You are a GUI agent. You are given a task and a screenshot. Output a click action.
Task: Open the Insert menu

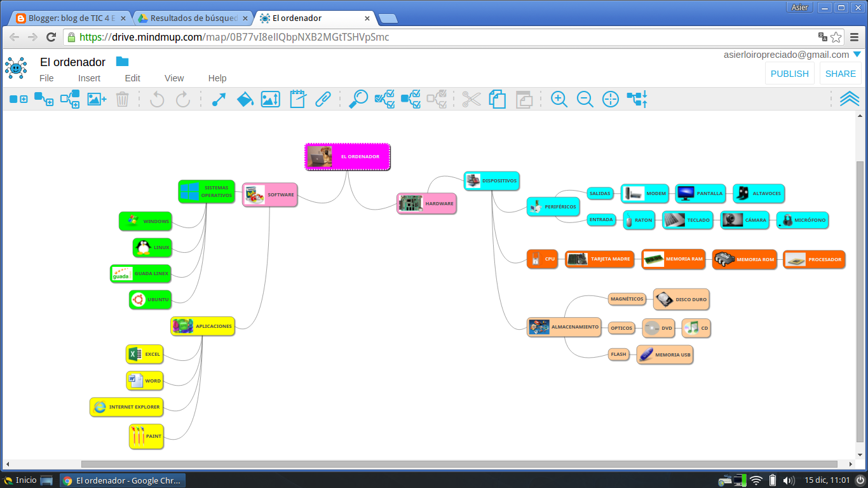pos(89,78)
